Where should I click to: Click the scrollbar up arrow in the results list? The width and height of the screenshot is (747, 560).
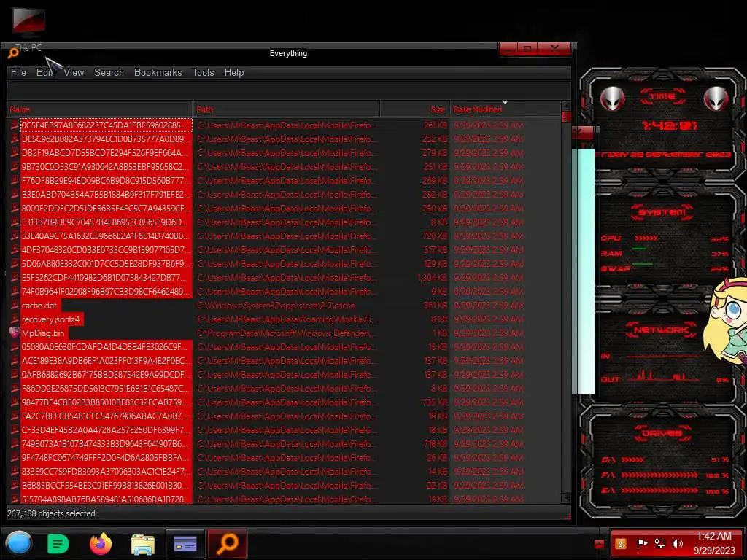[x=566, y=106]
